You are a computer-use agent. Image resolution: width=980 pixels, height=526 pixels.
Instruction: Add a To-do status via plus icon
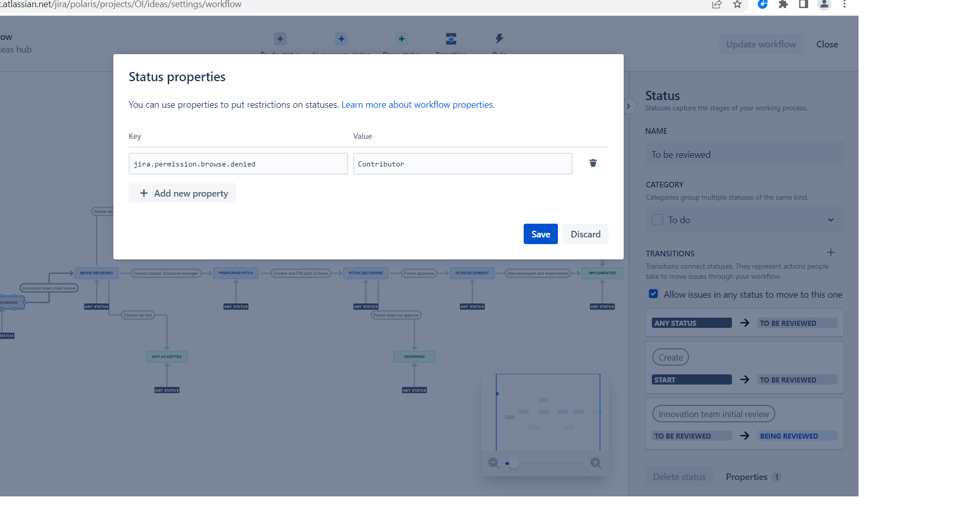click(x=280, y=39)
